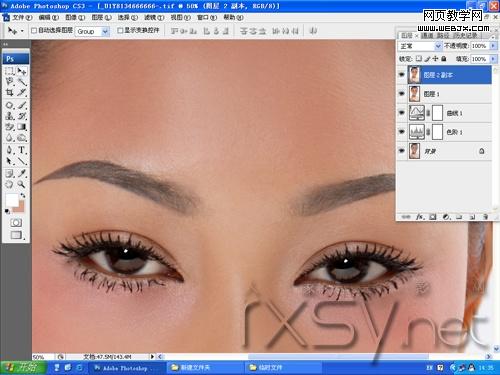Screen dimensions: 500x375
Task: Enable the 自动选择图层 checkbox
Action: (x=34, y=30)
